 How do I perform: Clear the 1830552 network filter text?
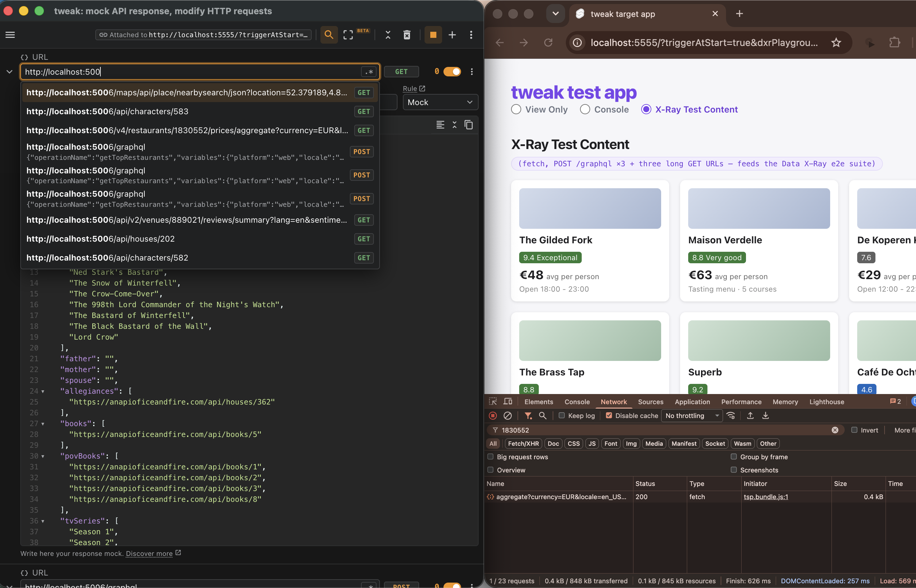coord(835,430)
